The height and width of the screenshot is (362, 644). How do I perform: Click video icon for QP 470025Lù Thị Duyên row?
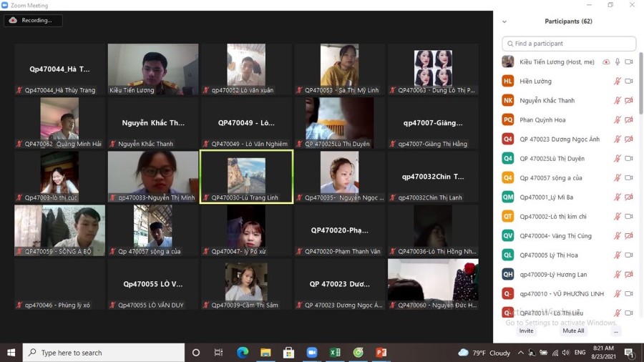coord(629,158)
